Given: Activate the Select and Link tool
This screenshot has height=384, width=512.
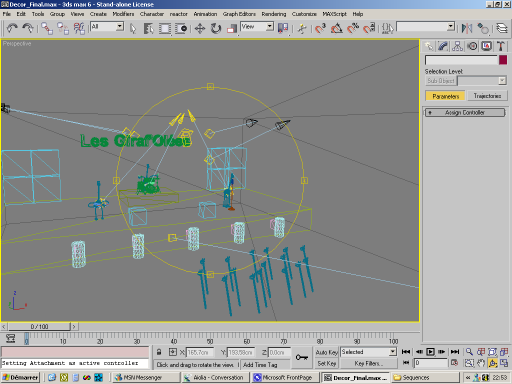Looking at the screenshot, I should tap(47, 28).
